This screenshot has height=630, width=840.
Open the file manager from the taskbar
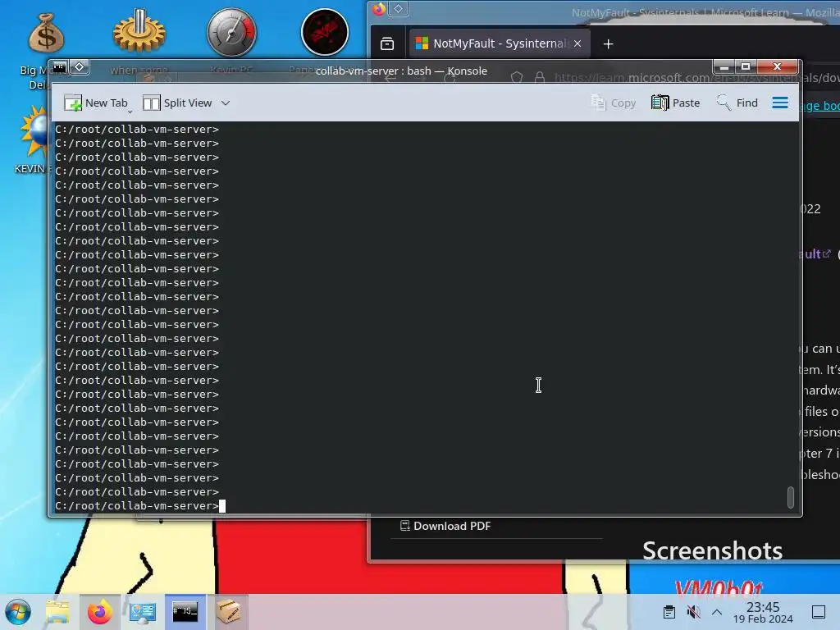pyautogui.click(x=57, y=612)
